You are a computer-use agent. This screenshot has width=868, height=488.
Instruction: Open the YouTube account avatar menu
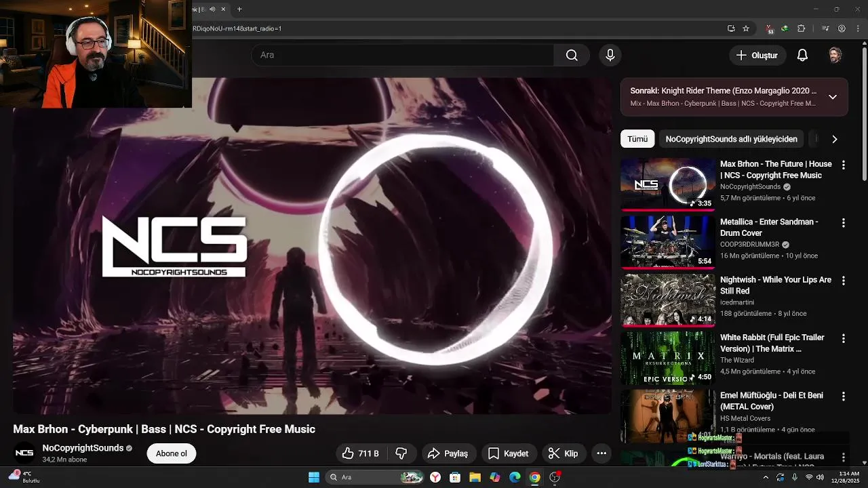(835, 56)
